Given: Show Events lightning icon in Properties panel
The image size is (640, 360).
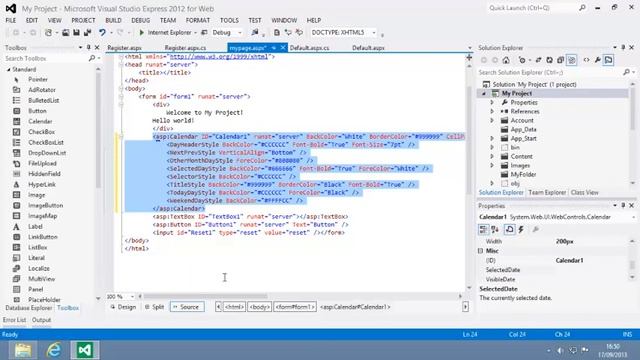Looking at the screenshot, I should pyautogui.click(x=521, y=229).
